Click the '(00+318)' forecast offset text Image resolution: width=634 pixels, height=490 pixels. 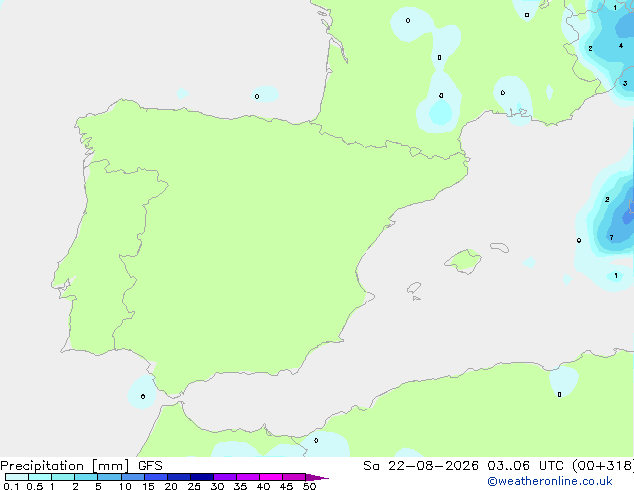click(603, 466)
